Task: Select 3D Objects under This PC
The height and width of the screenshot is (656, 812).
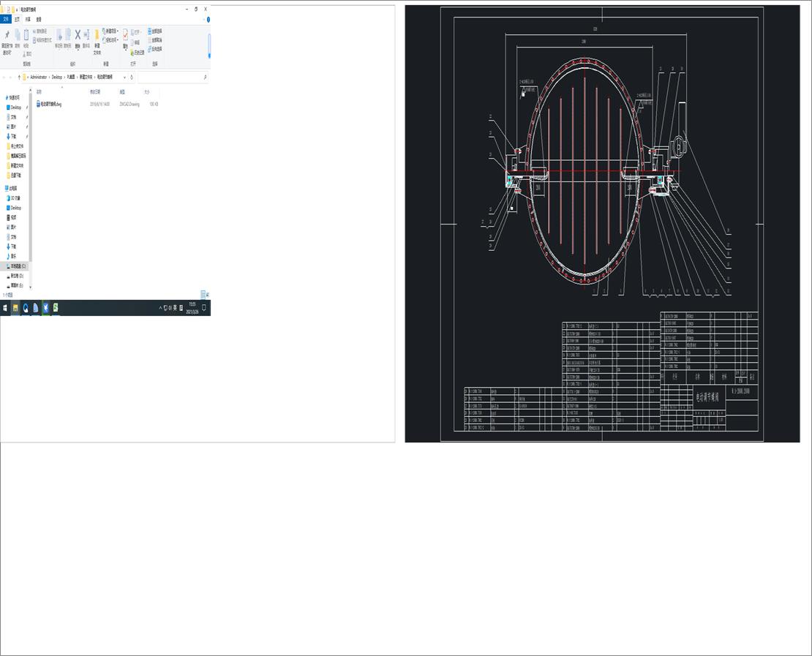Action: [13, 198]
